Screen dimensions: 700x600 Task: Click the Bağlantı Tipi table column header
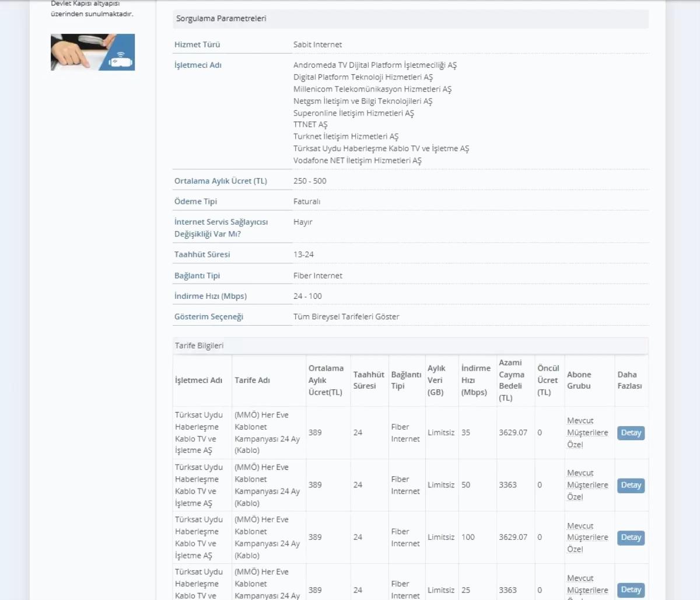pyautogui.click(x=406, y=380)
